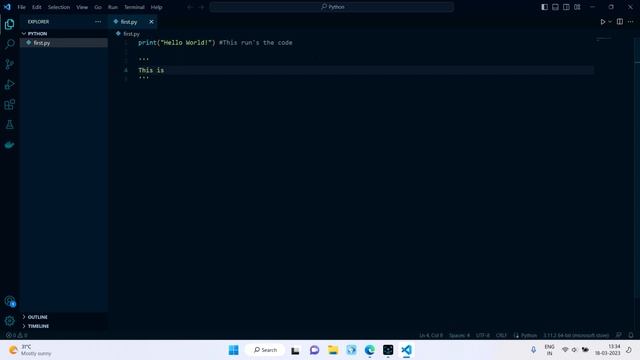Click the Ln 4, Col 8 status item
The width and height of the screenshot is (640, 360).
coord(431,335)
